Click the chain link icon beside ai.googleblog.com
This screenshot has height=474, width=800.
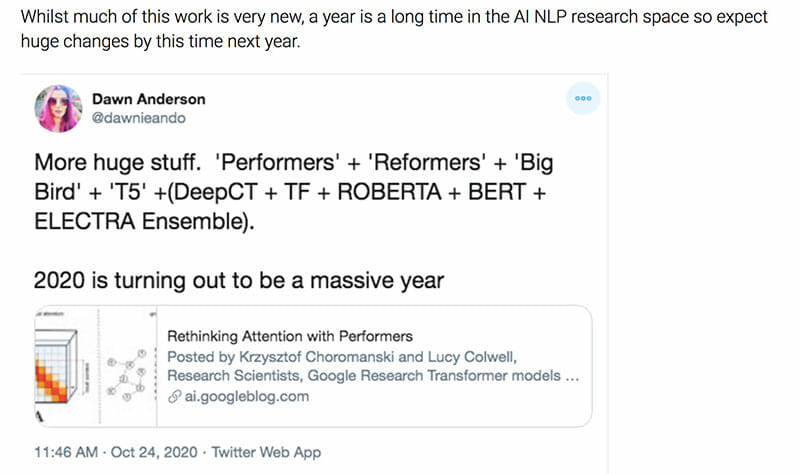tap(173, 396)
